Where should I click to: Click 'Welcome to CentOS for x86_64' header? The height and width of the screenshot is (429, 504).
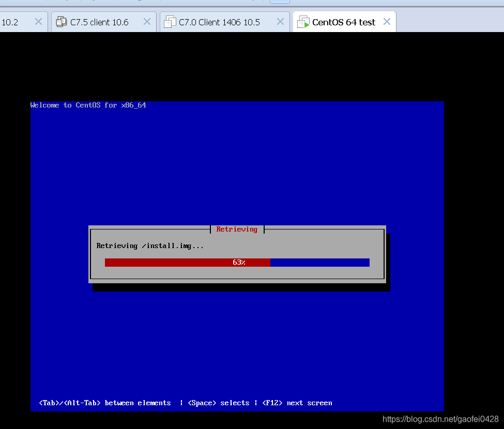pyautogui.click(x=88, y=105)
